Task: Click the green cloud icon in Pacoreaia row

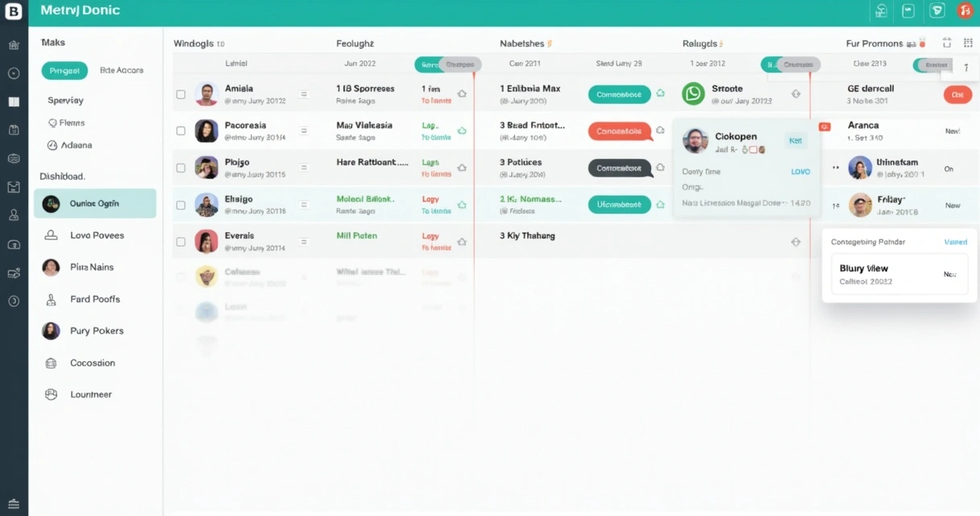Action: (x=462, y=131)
